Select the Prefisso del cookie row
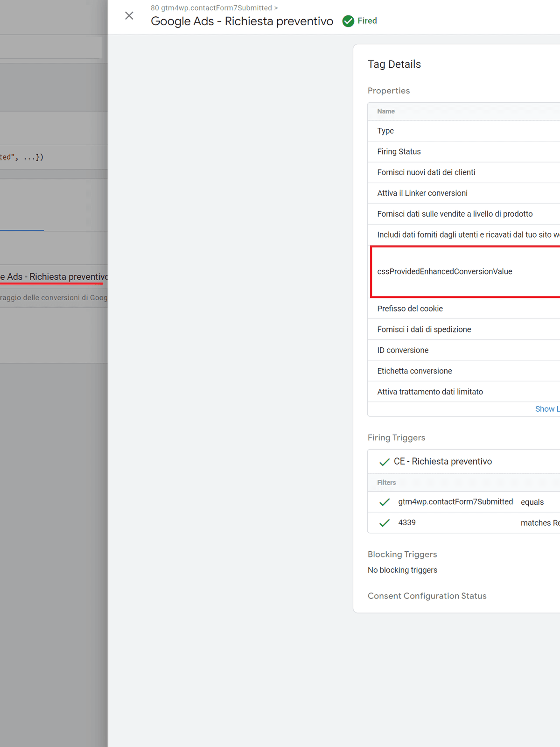This screenshot has width=560, height=747. 410,309
